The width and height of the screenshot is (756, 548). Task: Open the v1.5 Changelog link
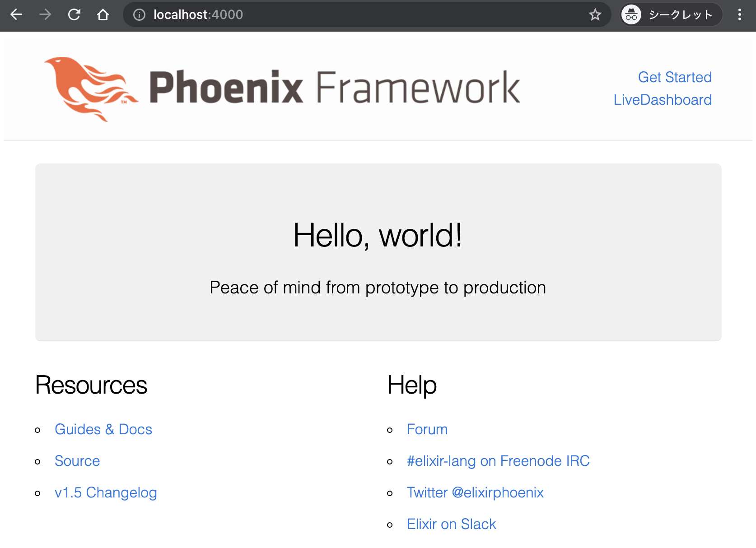pyautogui.click(x=106, y=492)
